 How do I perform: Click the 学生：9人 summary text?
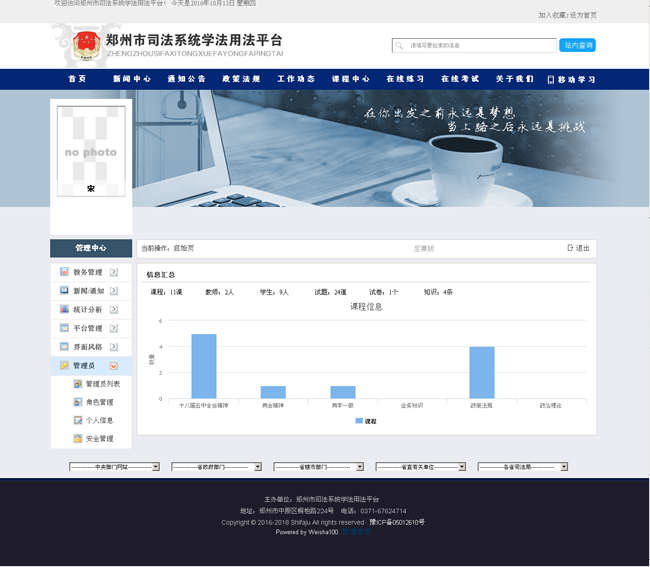(274, 292)
